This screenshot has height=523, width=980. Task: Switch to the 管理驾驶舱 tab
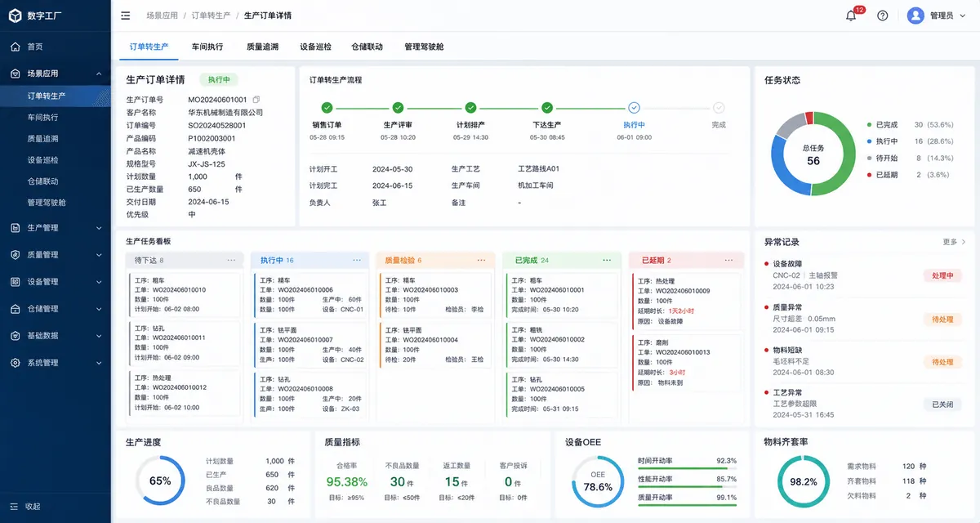pyautogui.click(x=424, y=47)
